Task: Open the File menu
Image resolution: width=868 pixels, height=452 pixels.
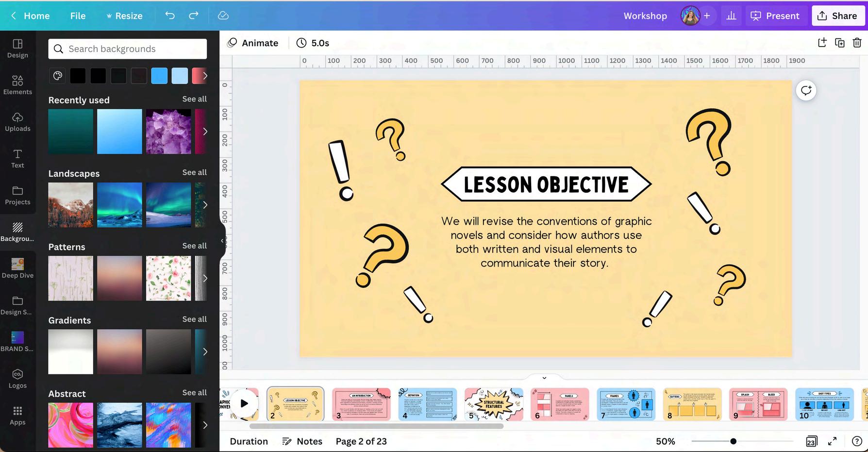Action: point(78,16)
